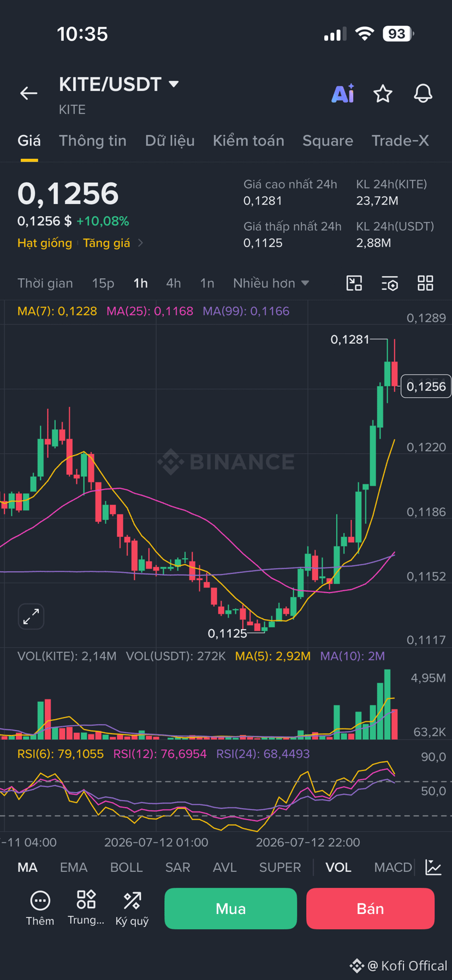Screen dimensions: 452x980
Task: Open the chart drawing tools icon
Action: point(354,283)
